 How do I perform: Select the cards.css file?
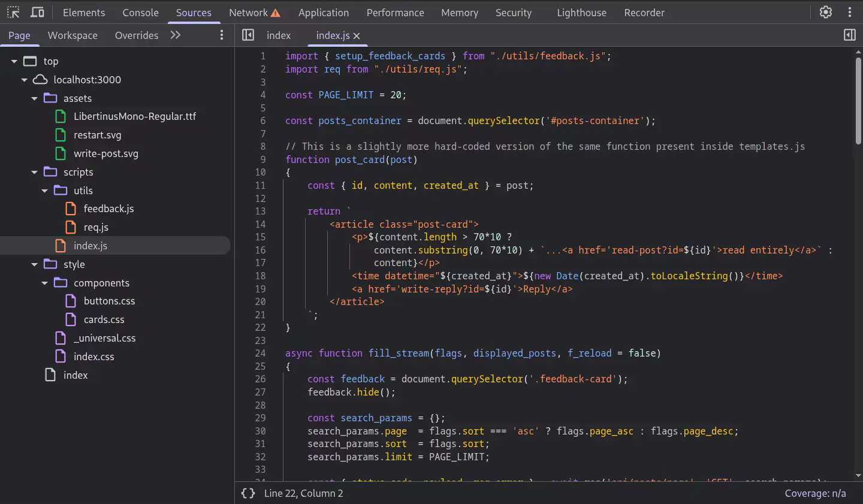104,319
